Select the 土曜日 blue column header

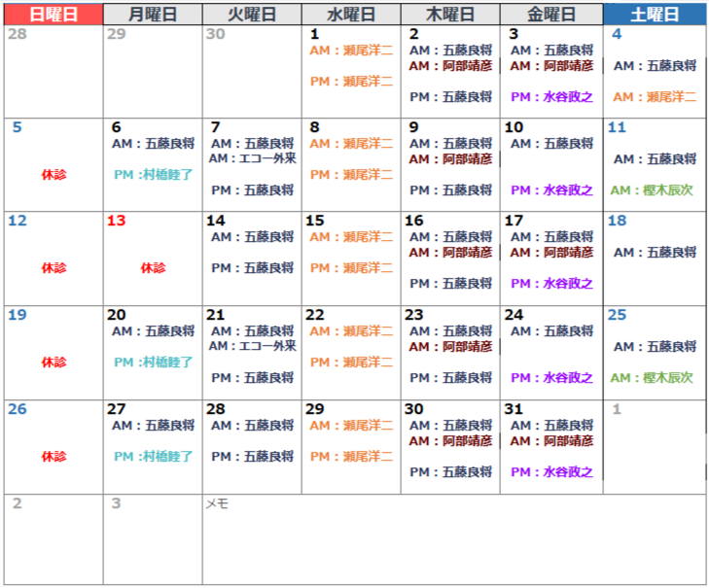(655, 14)
